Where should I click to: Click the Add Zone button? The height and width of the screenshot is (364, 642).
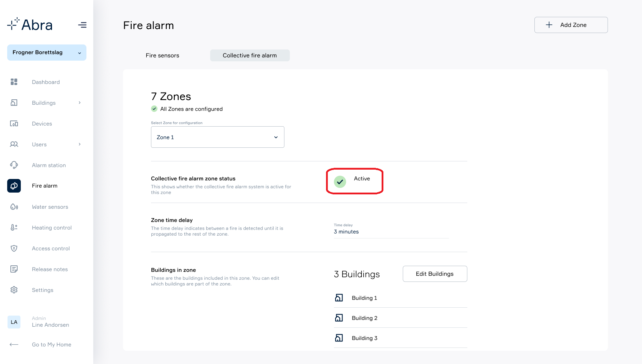571,25
